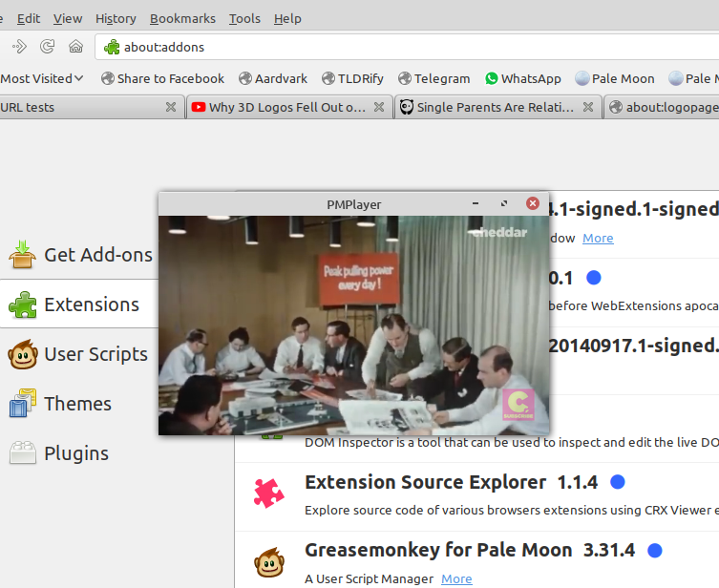Click the User Scripts monkey icon
This screenshot has height=588, width=719.
[x=23, y=354]
